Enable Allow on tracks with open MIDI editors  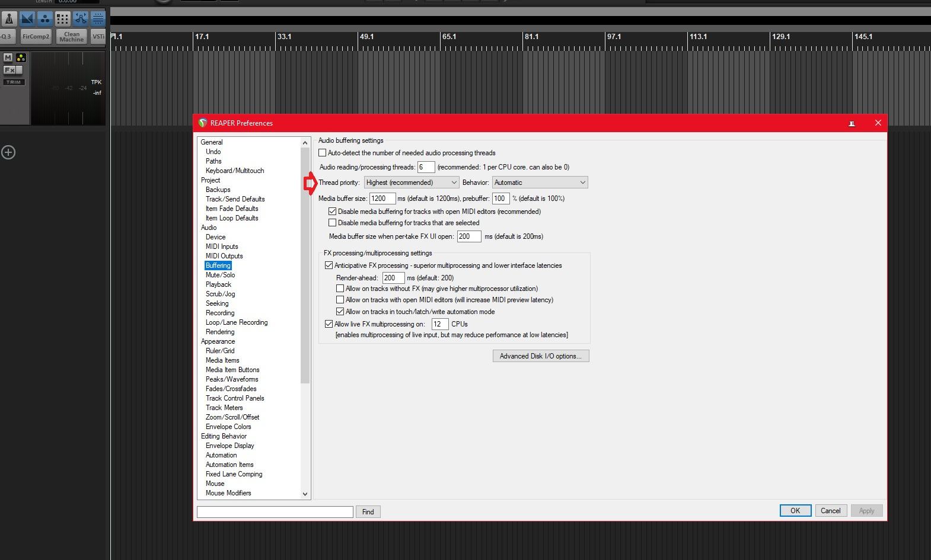pos(340,300)
